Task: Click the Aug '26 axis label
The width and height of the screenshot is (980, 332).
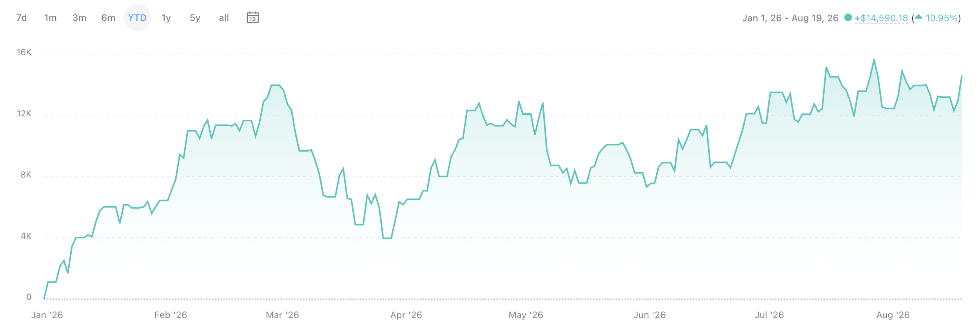Action: coord(893,315)
